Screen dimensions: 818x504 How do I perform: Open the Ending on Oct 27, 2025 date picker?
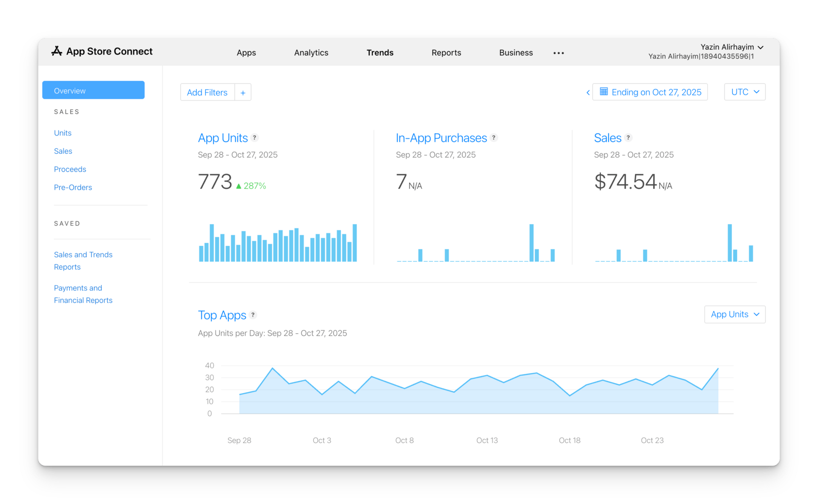(x=650, y=92)
